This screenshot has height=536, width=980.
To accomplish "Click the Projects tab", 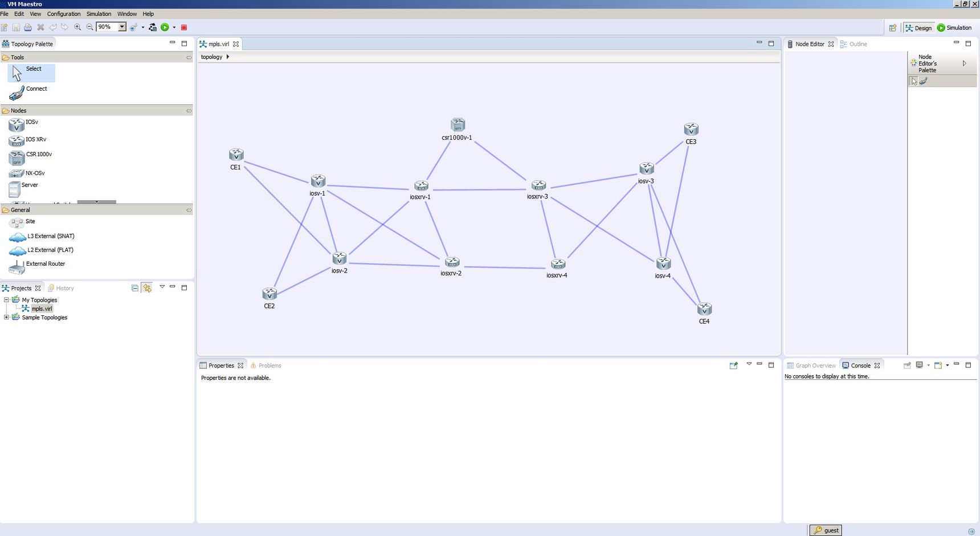I will (21, 288).
